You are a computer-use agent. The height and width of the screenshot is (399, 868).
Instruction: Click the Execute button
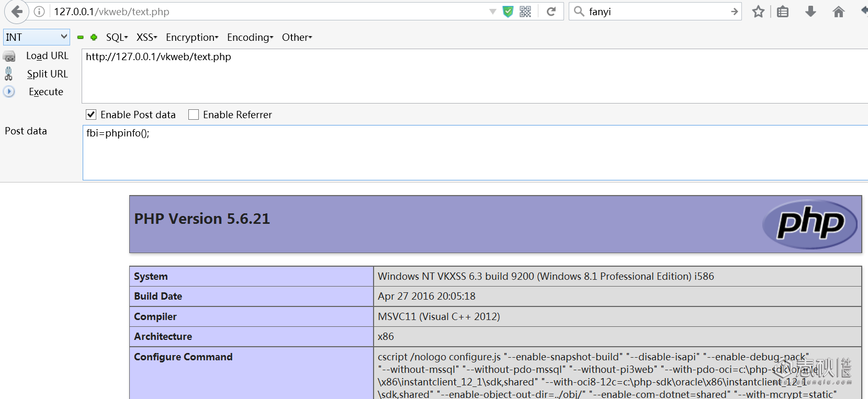pyautogui.click(x=46, y=92)
